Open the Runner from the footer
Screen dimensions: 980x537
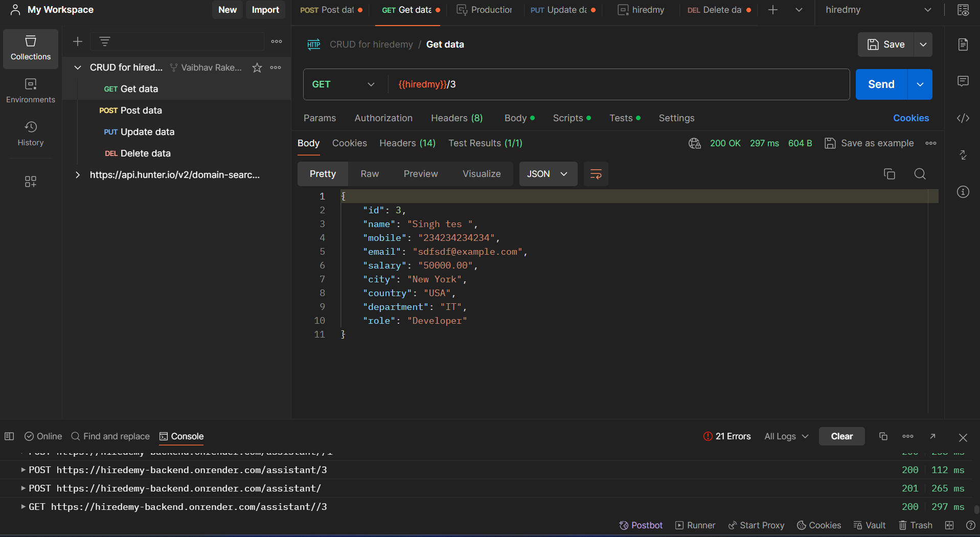click(695, 525)
